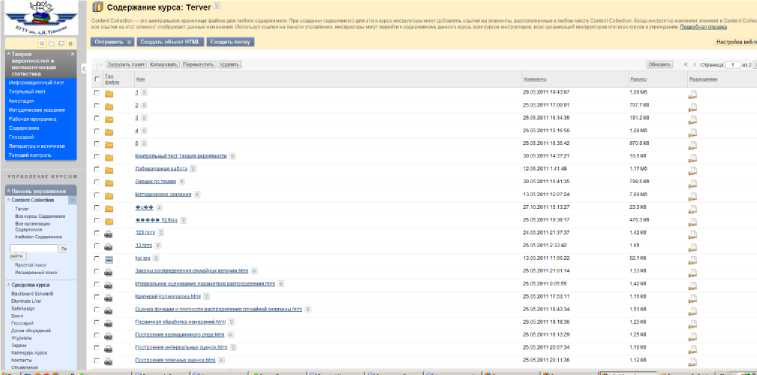Collapse the Content Collection panel section
Screen dimensions: 757x375
click(9, 200)
